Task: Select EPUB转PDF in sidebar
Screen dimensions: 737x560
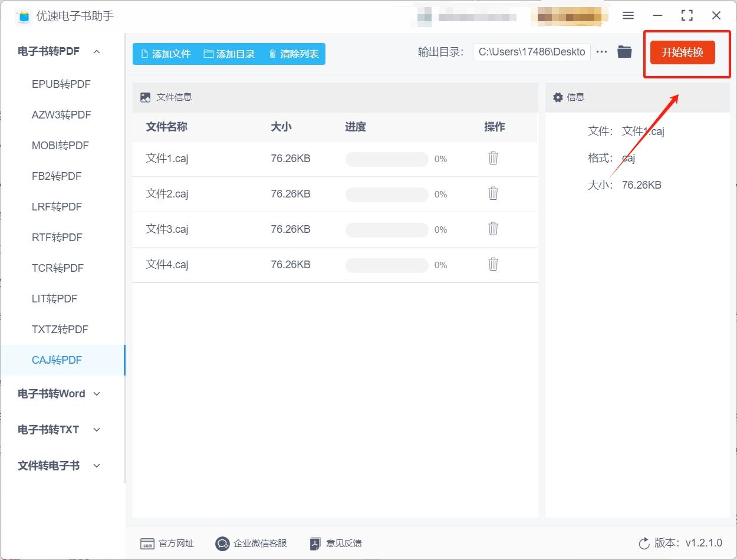Action: pos(61,84)
